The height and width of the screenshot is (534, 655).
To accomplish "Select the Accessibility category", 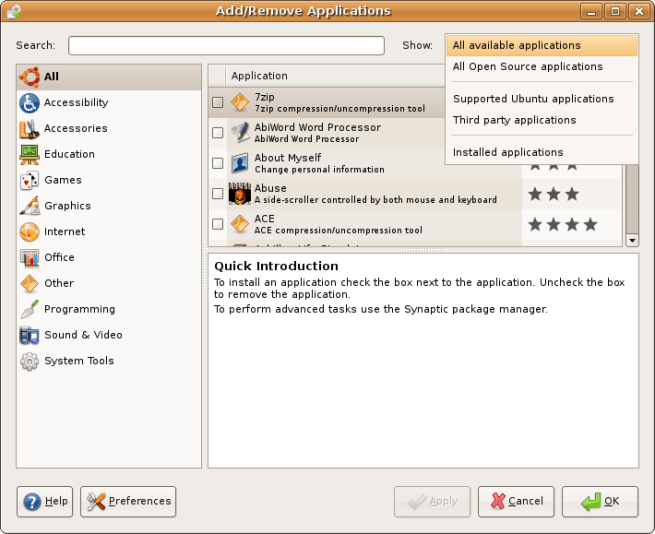I will [x=109, y=103].
